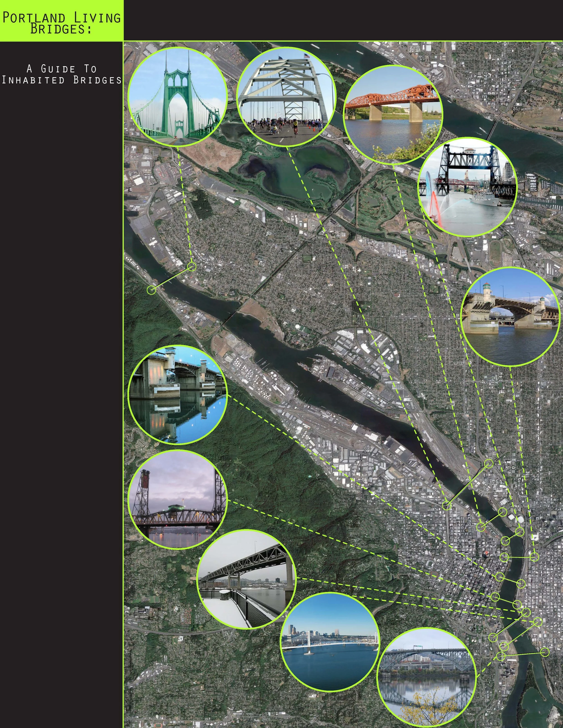Viewport: 563px width, 728px height.
Task: Click the west-bank marker joined to the green bridge's marker
Action: click(151, 290)
